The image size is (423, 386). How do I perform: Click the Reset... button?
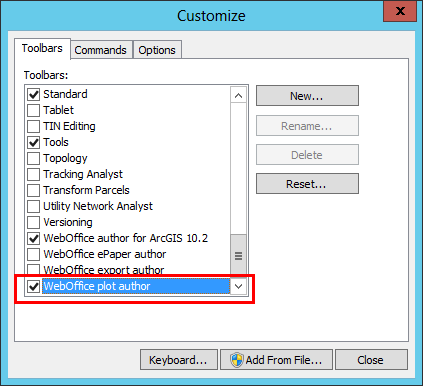[307, 184]
